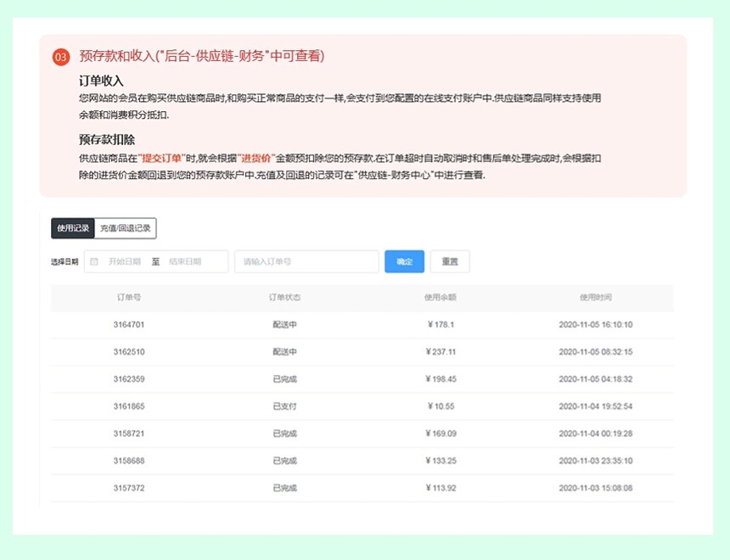This screenshot has width=730, height=560.
Task: Click the time 2020-11-05 04:18:32
Action: 596,379
